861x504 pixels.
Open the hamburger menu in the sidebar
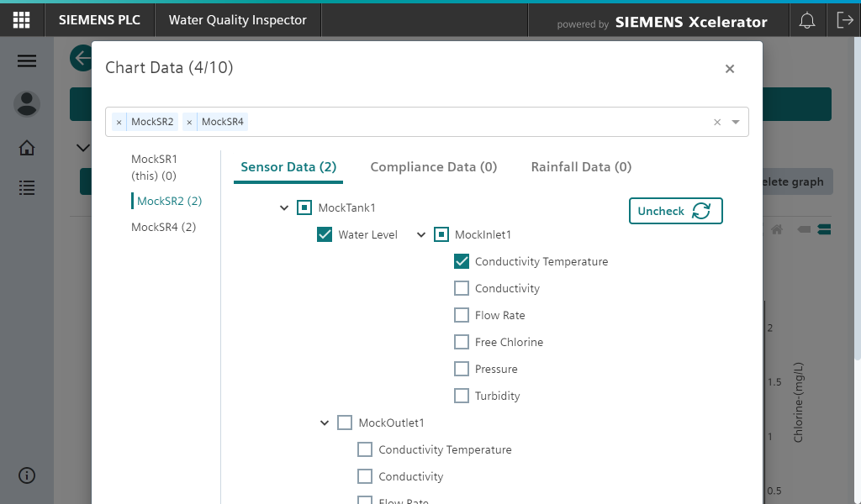coord(26,60)
